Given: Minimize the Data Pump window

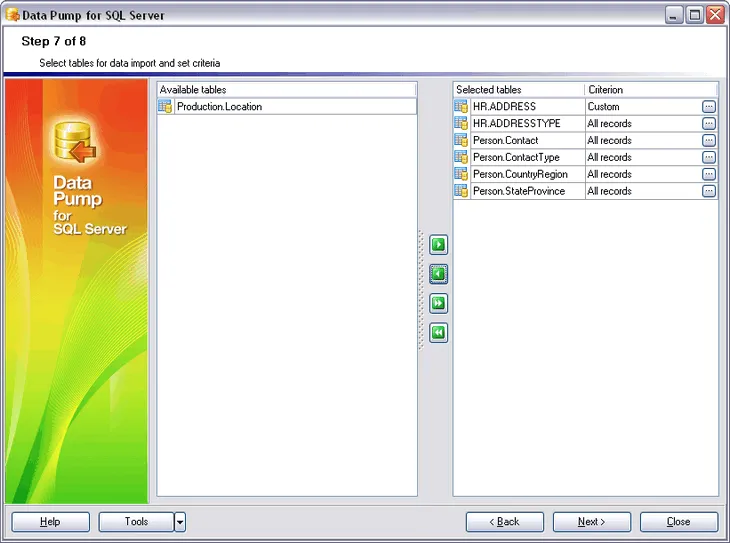Looking at the screenshot, I should pyautogui.click(x=673, y=15).
